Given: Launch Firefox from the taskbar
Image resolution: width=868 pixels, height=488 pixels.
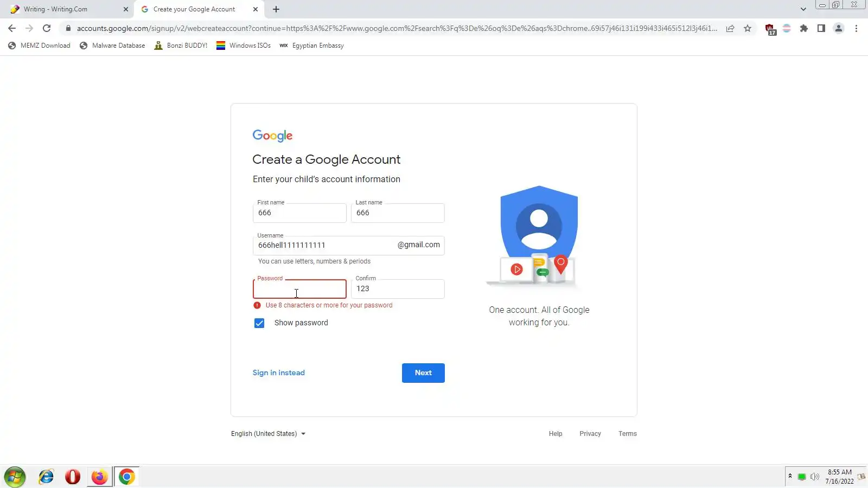Looking at the screenshot, I should point(100,477).
